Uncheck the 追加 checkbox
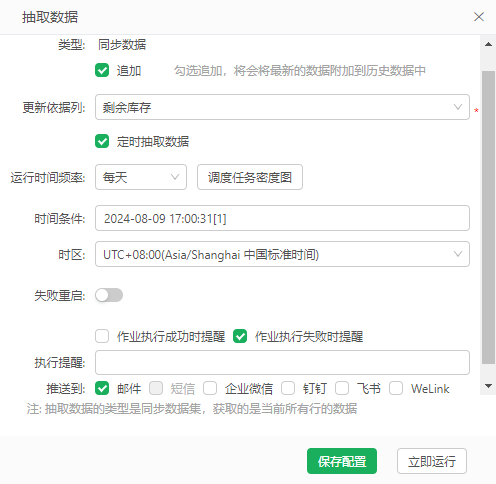 pyautogui.click(x=102, y=71)
